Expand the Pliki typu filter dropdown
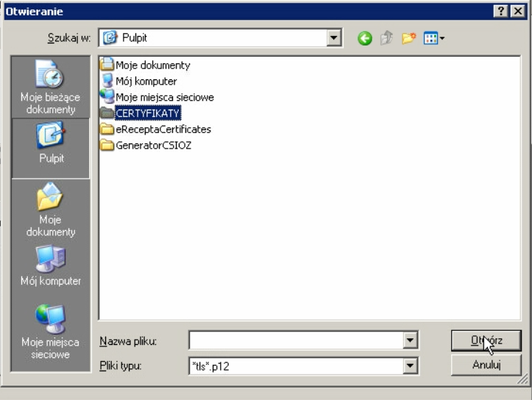Viewport: 532px width, 400px height. tap(411, 365)
